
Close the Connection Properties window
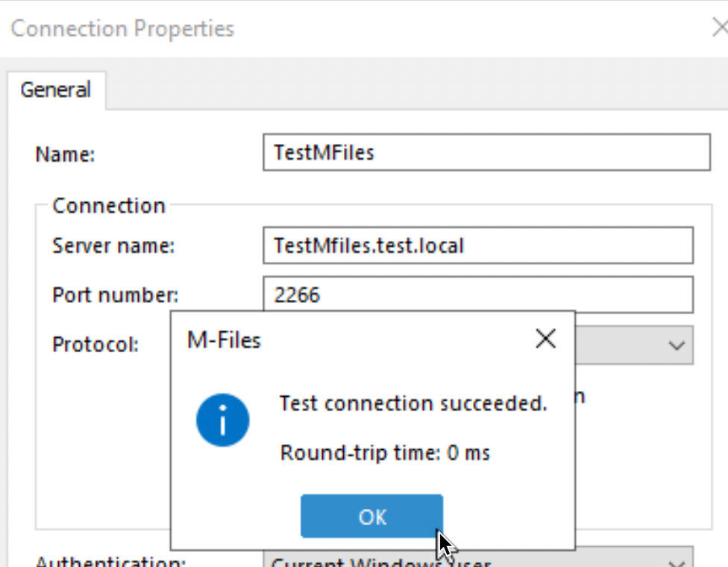[721, 28]
